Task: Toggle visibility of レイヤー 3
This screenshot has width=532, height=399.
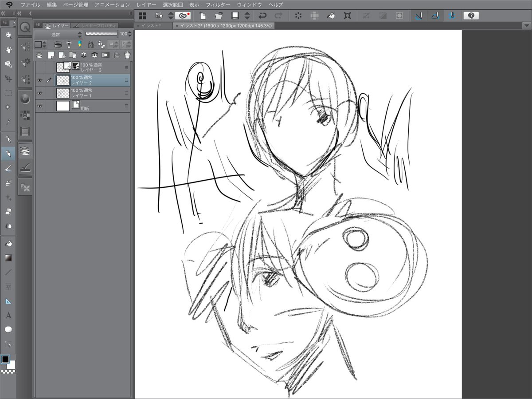Action: 39,67
